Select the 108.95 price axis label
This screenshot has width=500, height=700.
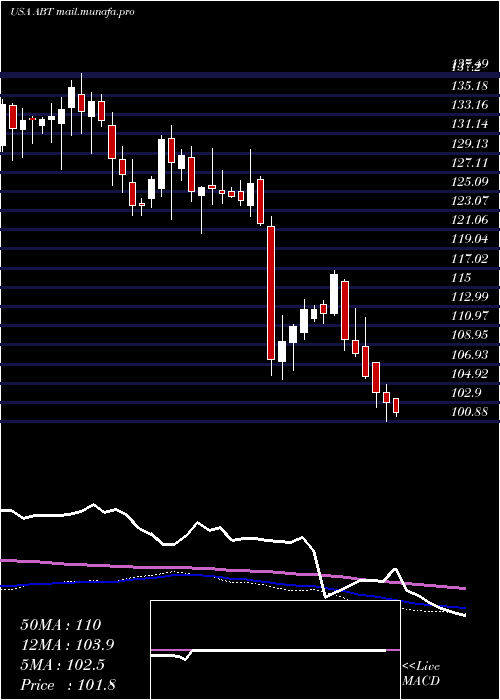tap(470, 335)
